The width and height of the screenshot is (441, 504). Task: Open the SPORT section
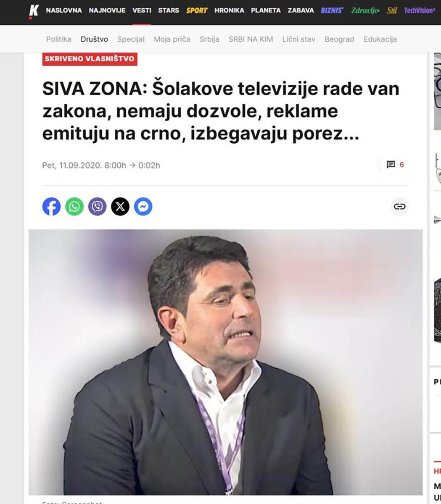[x=197, y=10]
